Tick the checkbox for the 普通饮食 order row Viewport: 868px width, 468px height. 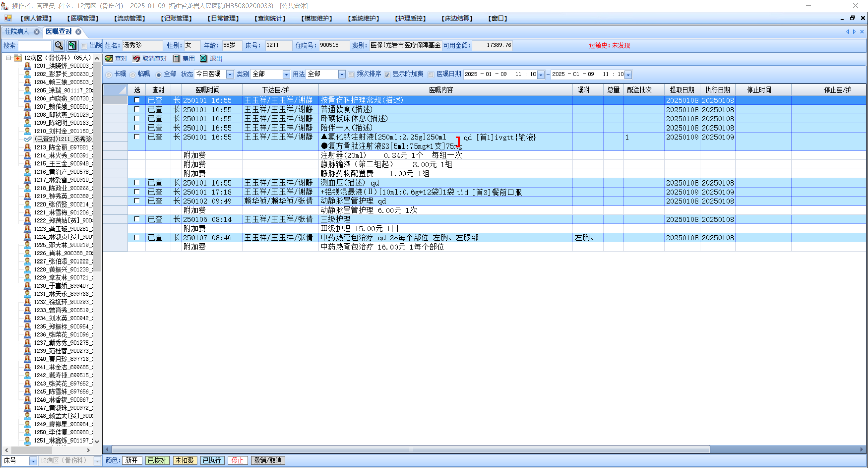pos(137,110)
